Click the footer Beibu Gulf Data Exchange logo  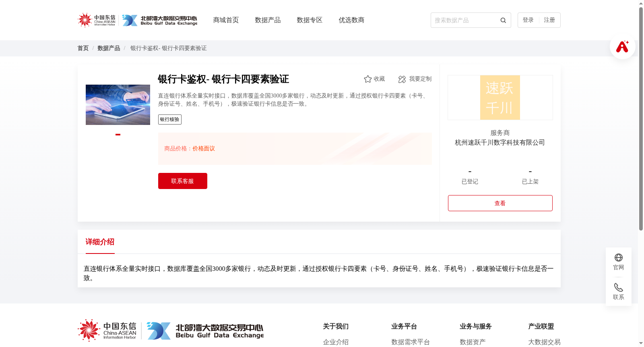[205, 331]
